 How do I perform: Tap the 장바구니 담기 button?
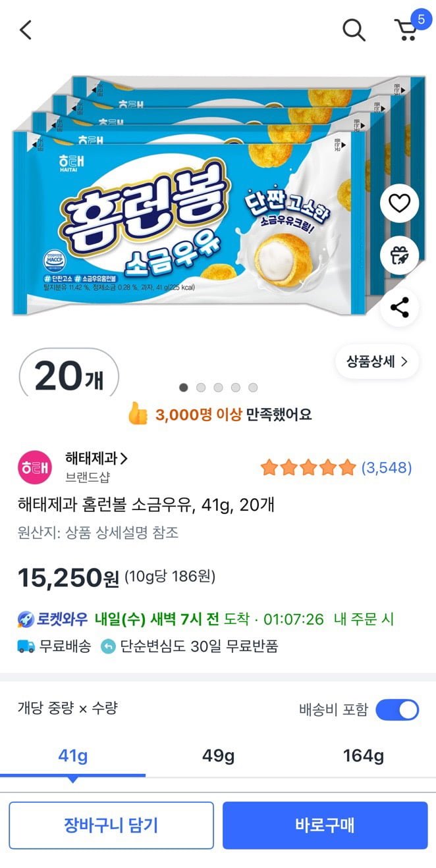111,825
